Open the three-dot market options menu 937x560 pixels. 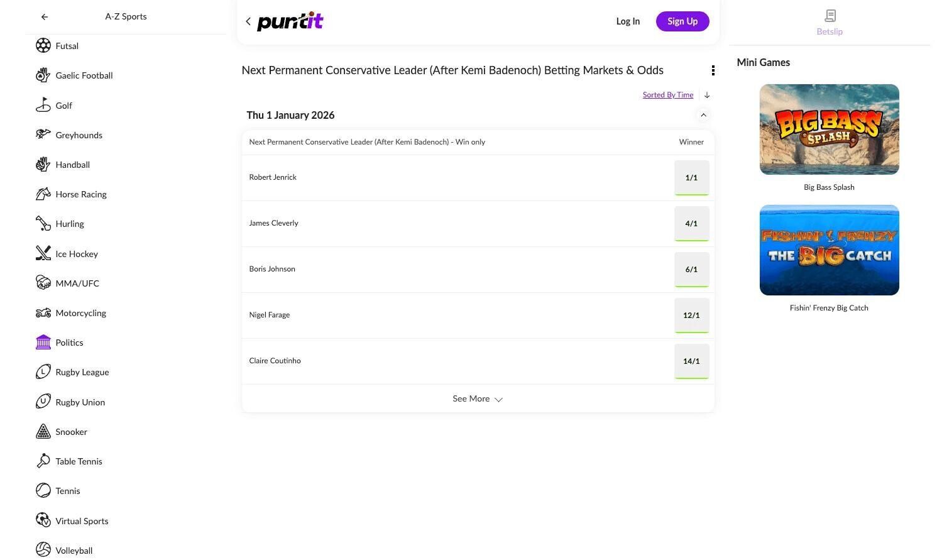click(713, 70)
